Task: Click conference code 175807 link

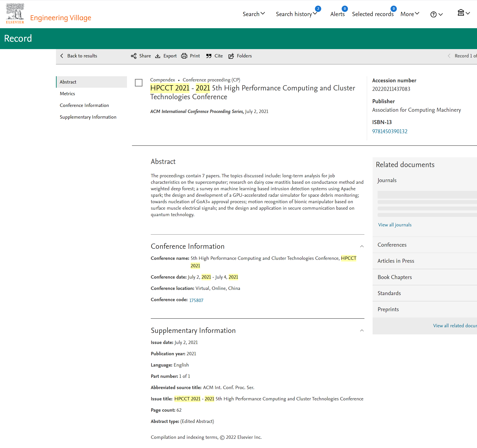Action: [x=196, y=300]
